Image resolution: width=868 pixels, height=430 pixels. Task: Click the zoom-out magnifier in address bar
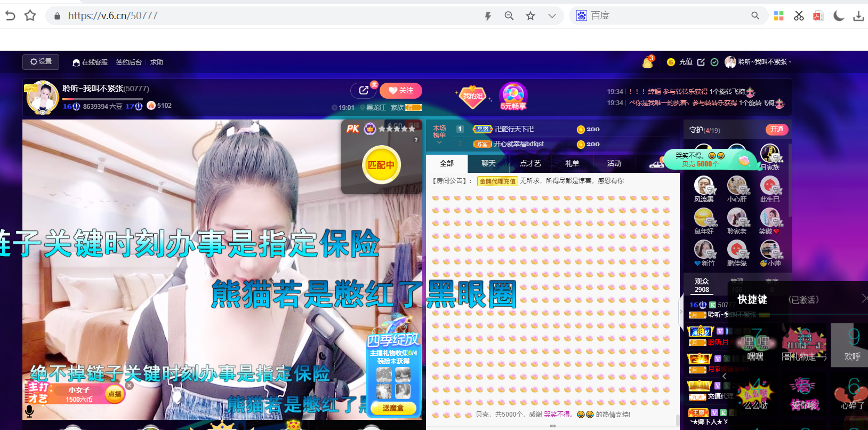(x=509, y=16)
